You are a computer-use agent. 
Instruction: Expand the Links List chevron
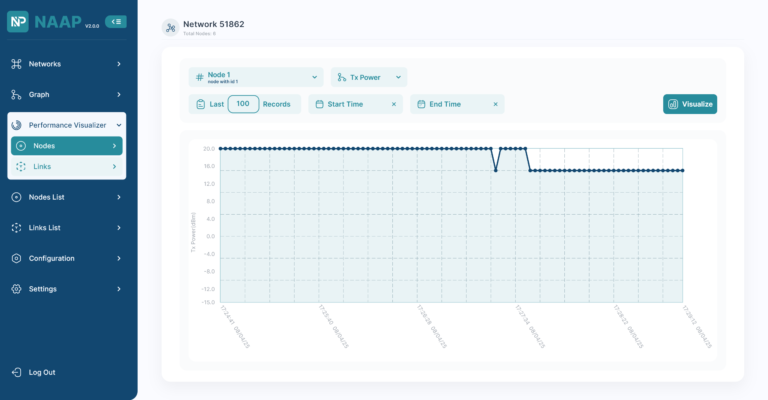tap(119, 228)
